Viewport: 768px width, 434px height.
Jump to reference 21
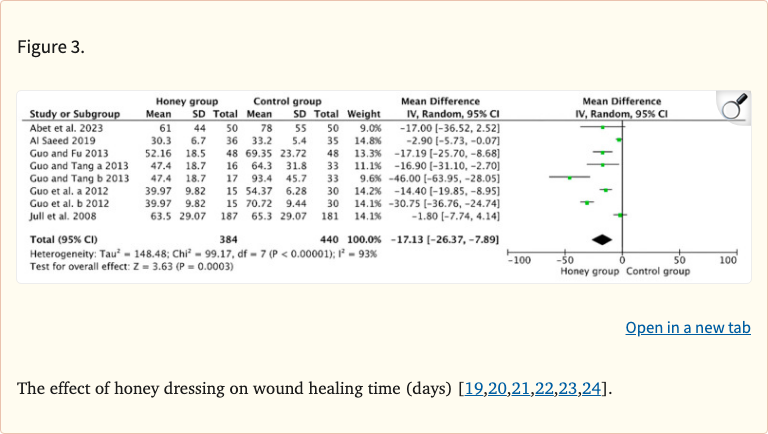point(522,387)
